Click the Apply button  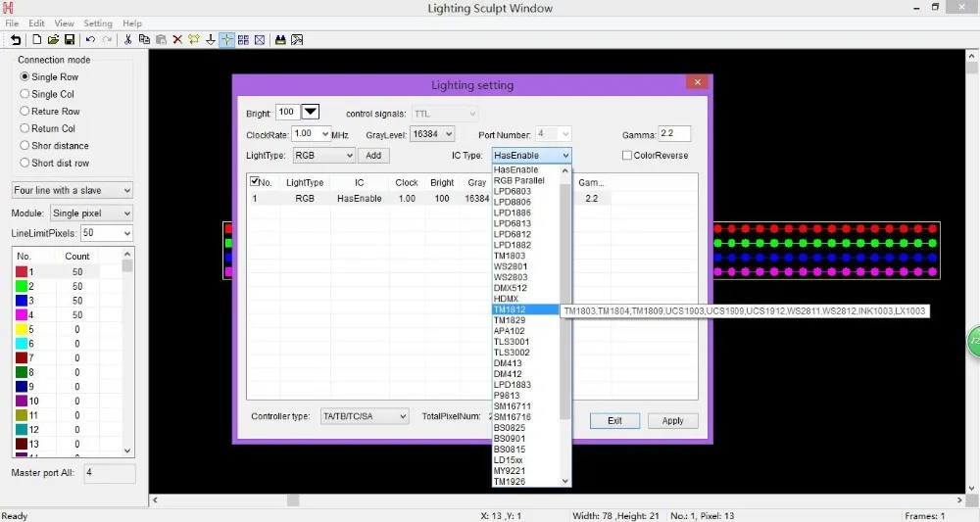(672, 420)
